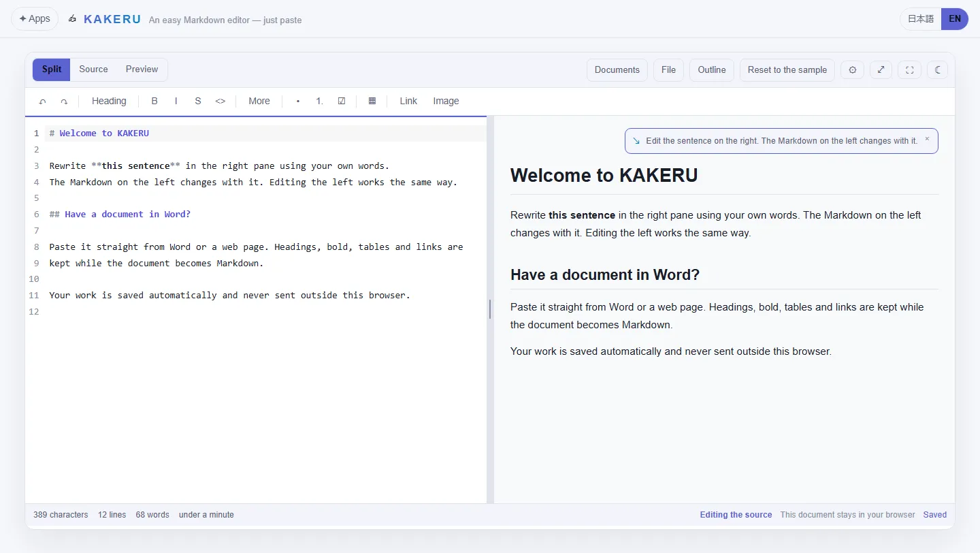Toggle dark mode with the moon icon
This screenshot has width=980, height=553.
(x=938, y=69)
